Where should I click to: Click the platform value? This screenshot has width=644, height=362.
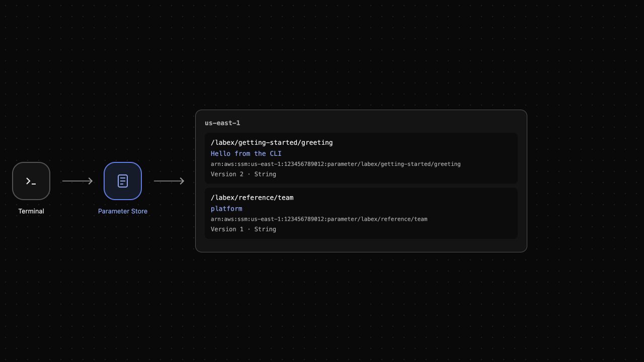[x=226, y=209]
